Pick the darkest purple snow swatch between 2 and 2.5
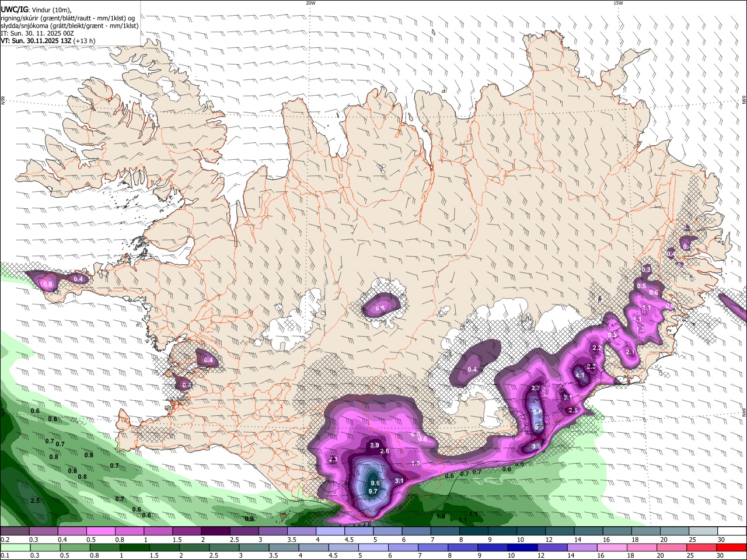 (215, 531)
